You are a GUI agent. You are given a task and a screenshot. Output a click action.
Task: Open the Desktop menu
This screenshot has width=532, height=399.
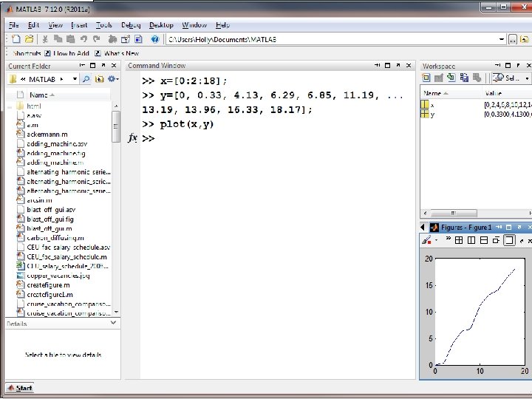click(160, 24)
